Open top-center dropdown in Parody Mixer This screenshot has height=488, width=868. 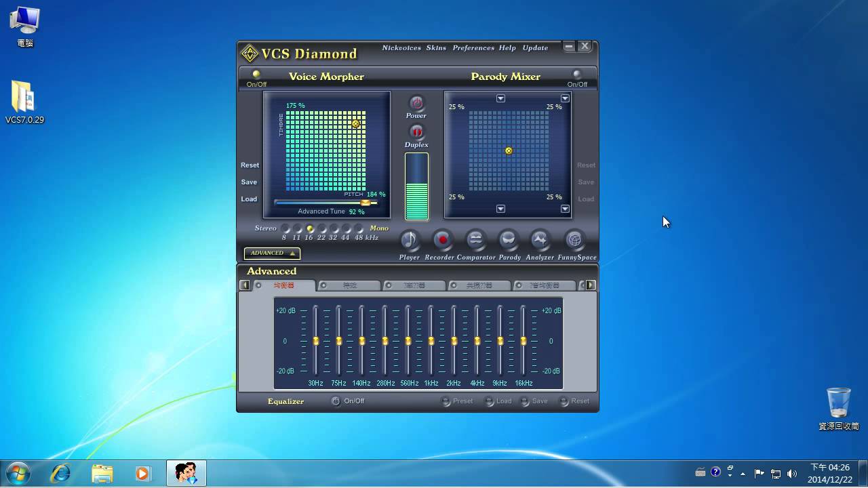pos(500,98)
